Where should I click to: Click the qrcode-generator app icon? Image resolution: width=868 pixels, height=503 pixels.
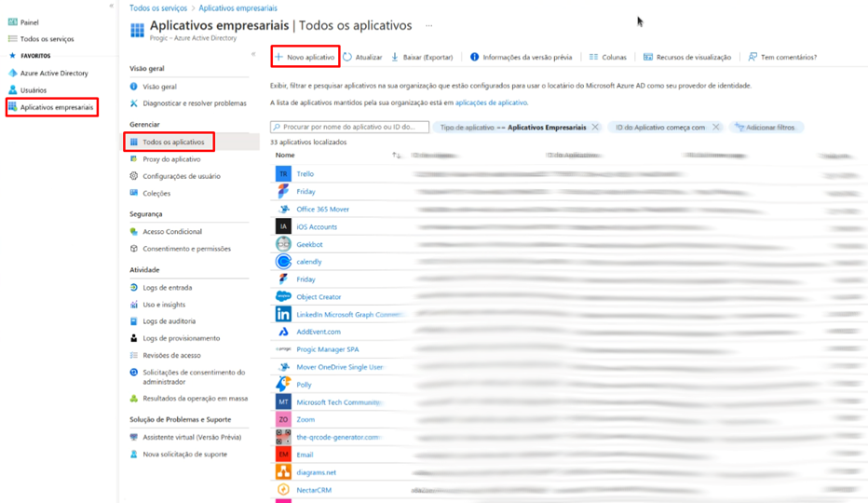pos(283,437)
